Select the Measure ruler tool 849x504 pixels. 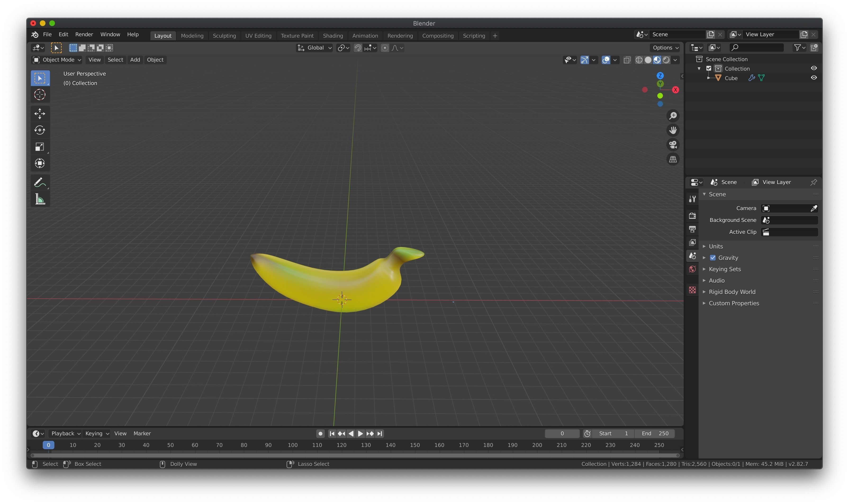click(x=40, y=199)
